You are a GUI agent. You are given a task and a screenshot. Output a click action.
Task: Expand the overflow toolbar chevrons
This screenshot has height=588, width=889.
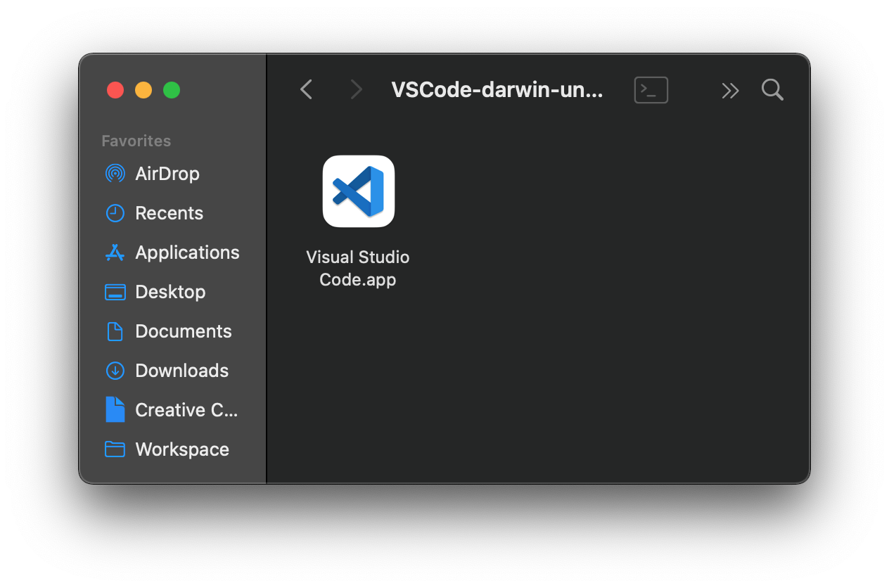click(730, 90)
